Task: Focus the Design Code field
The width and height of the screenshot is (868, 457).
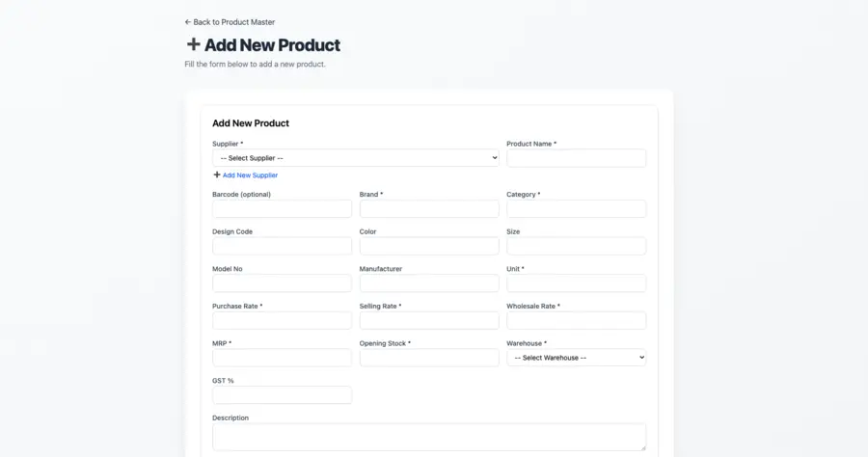Action: [x=282, y=246]
